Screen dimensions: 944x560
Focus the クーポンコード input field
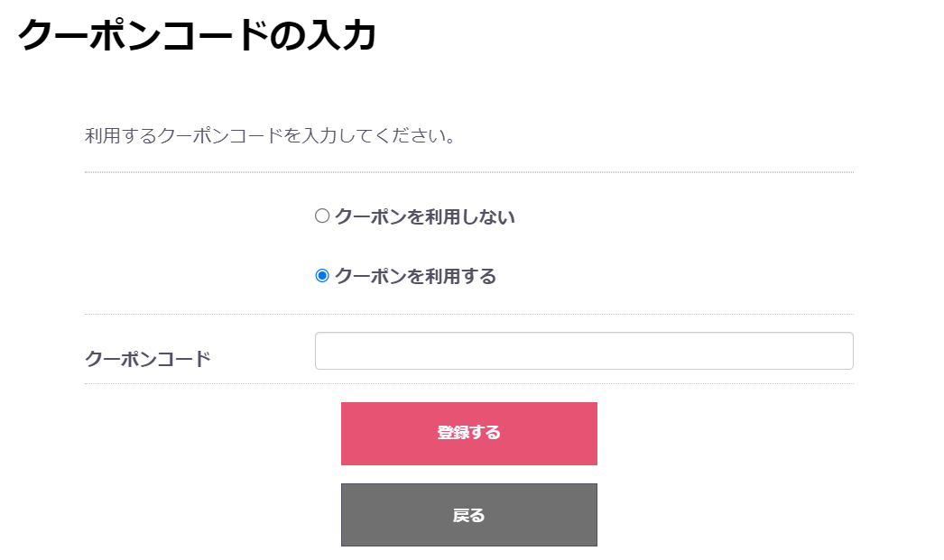click(x=584, y=351)
